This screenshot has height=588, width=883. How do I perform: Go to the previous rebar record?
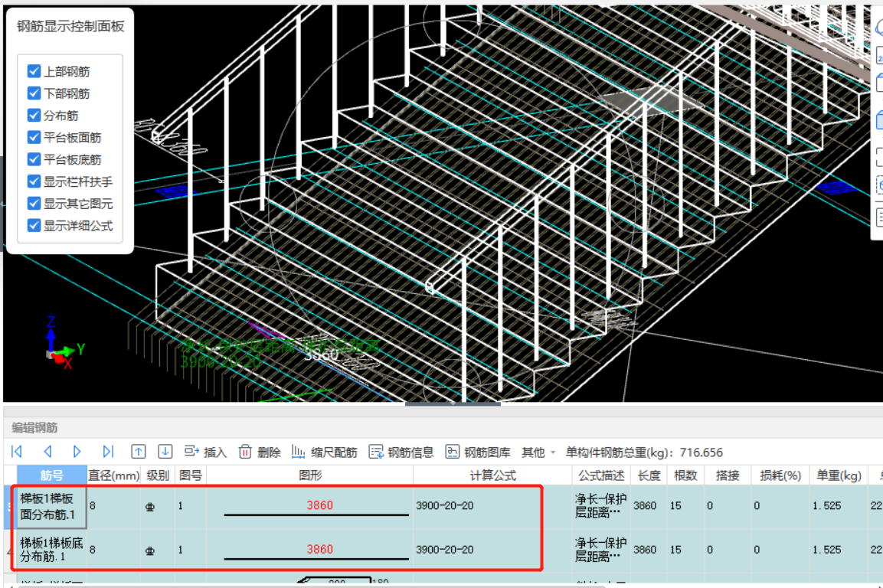(x=48, y=452)
